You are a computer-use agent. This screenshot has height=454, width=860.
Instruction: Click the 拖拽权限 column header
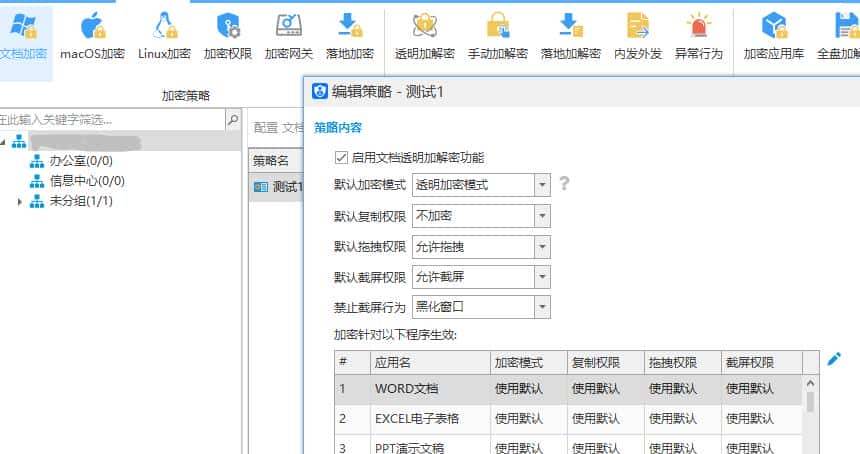click(683, 362)
